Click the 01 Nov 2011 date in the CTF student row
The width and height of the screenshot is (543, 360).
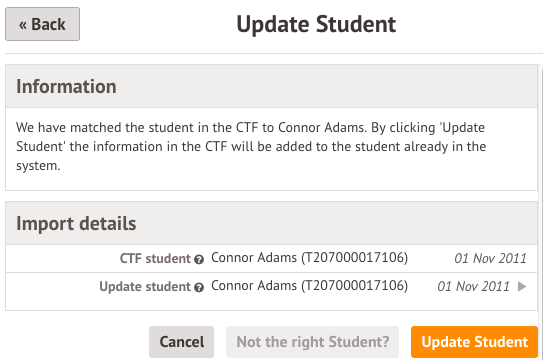490,259
